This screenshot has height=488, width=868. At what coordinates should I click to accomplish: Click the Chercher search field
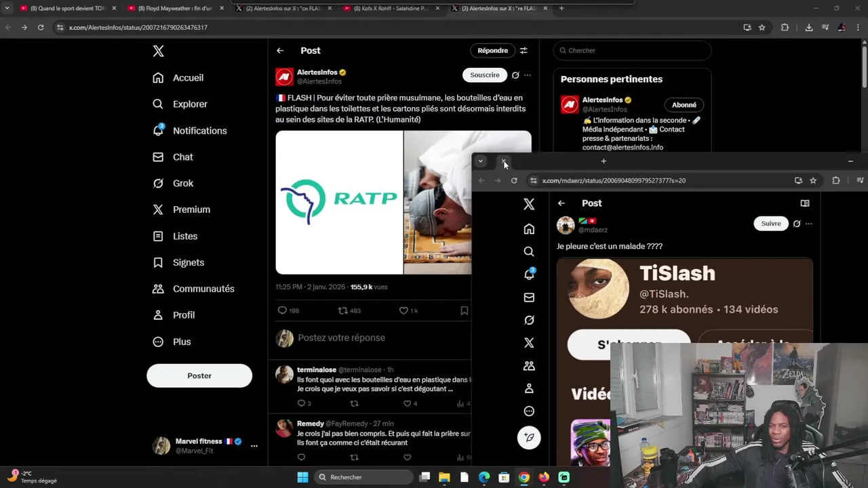click(632, 51)
